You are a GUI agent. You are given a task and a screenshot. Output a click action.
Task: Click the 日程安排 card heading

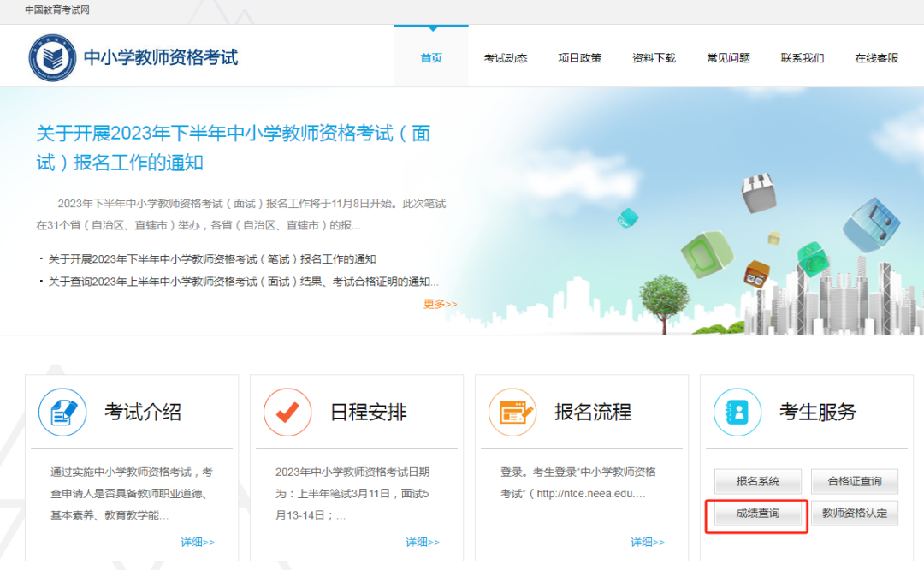[x=368, y=412]
